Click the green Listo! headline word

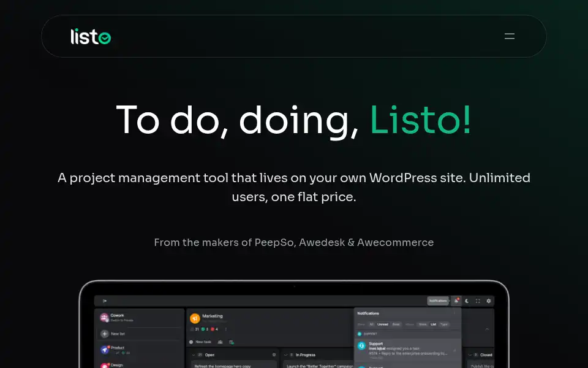click(x=420, y=120)
